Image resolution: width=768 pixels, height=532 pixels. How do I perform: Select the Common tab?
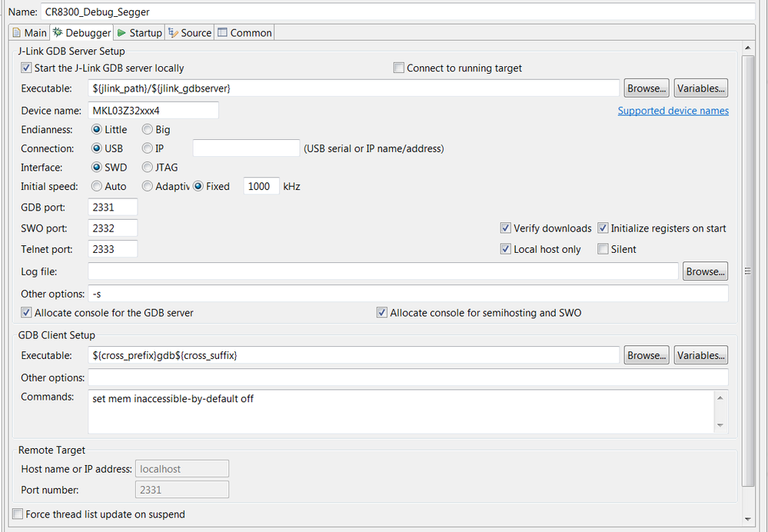(244, 33)
